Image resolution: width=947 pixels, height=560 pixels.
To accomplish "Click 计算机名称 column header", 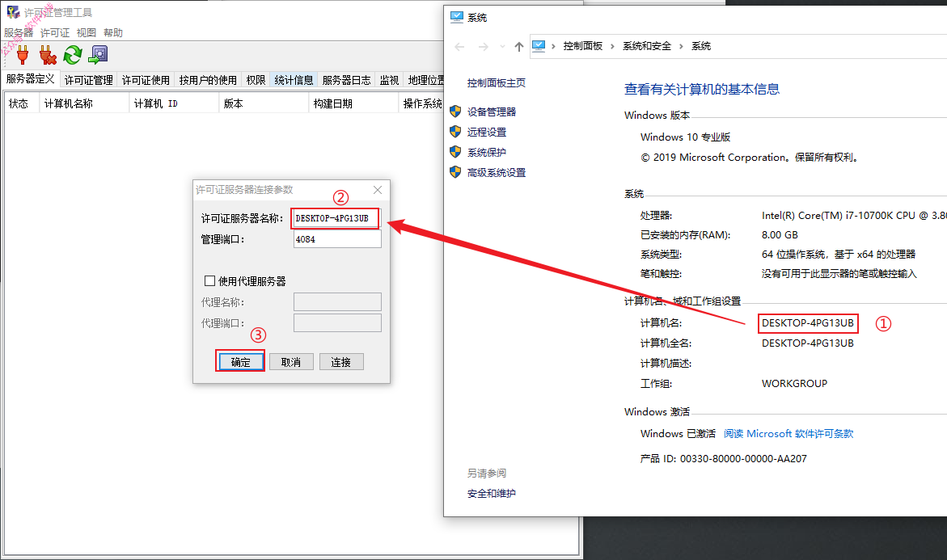I will click(x=85, y=103).
